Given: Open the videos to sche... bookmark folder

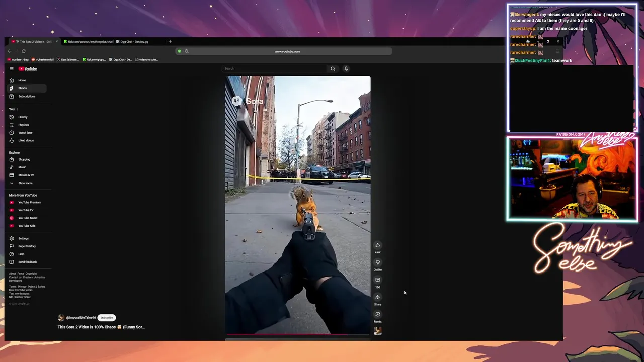Looking at the screenshot, I should [x=146, y=60].
